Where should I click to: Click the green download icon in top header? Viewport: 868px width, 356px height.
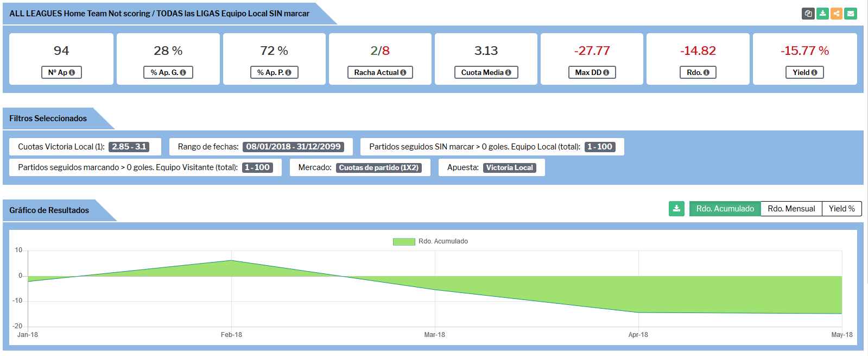(x=822, y=14)
